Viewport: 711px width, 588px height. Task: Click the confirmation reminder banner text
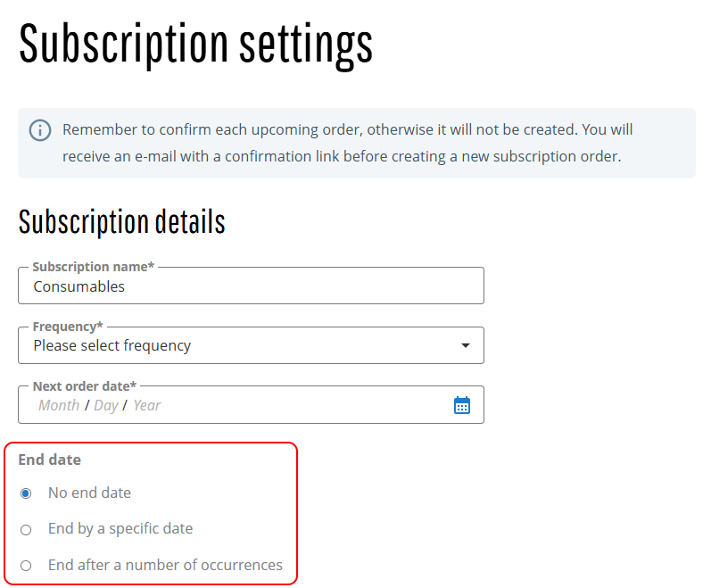tap(347, 143)
